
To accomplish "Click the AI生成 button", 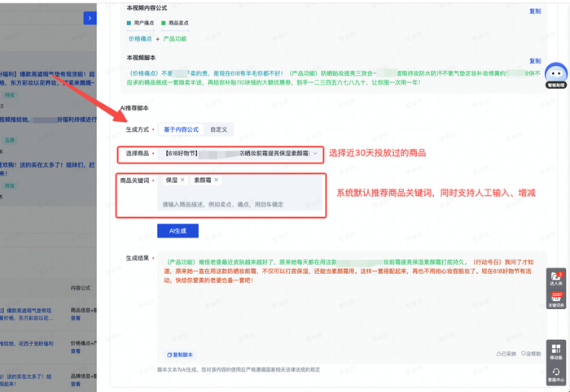I will coord(178,231).
